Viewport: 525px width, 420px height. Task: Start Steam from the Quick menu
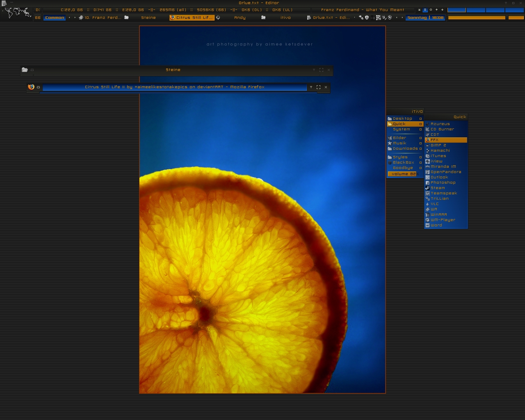(446, 188)
